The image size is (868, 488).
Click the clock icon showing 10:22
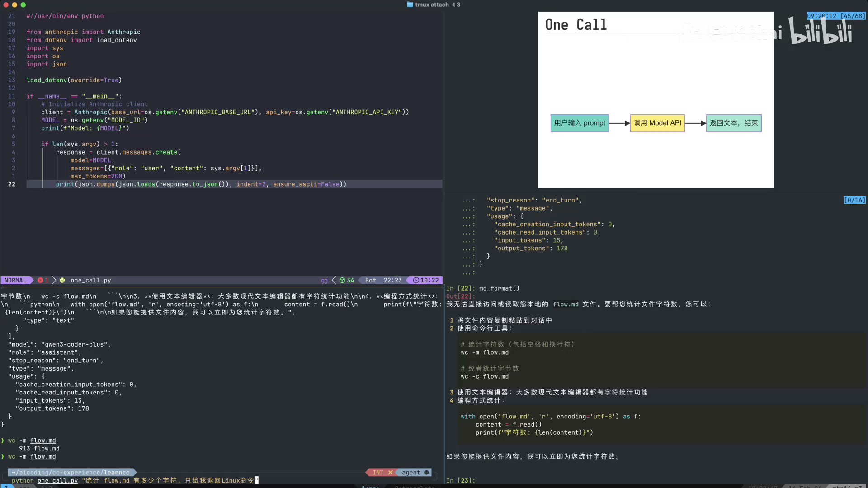tap(416, 281)
